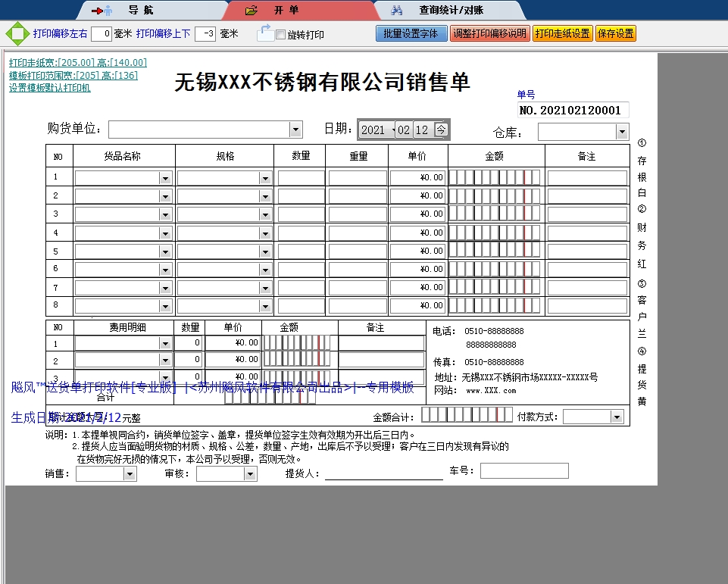Expand the 购货单位 dropdown
Screen dimensions: 728x584
point(295,130)
